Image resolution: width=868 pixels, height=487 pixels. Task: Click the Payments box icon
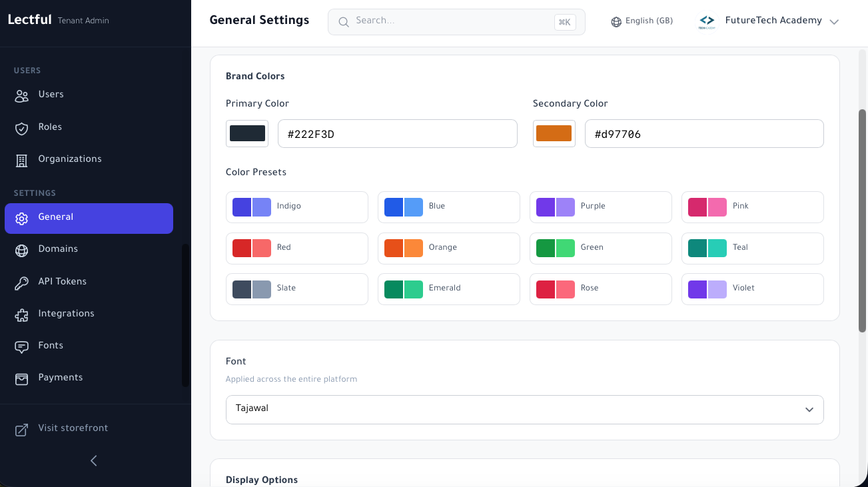tap(22, 378)
